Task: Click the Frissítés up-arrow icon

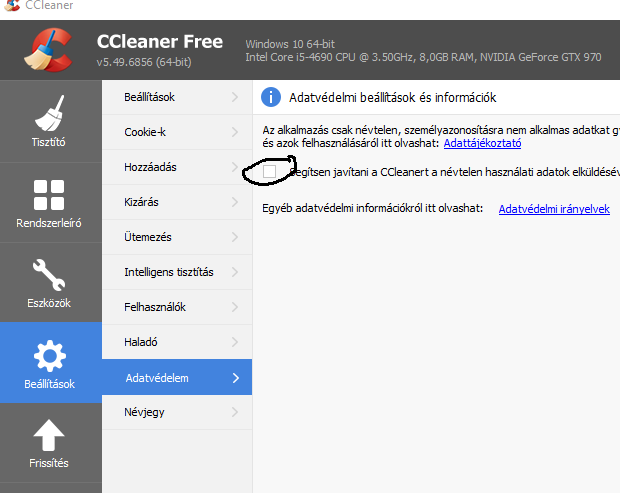Action: (x=49, y=435)
